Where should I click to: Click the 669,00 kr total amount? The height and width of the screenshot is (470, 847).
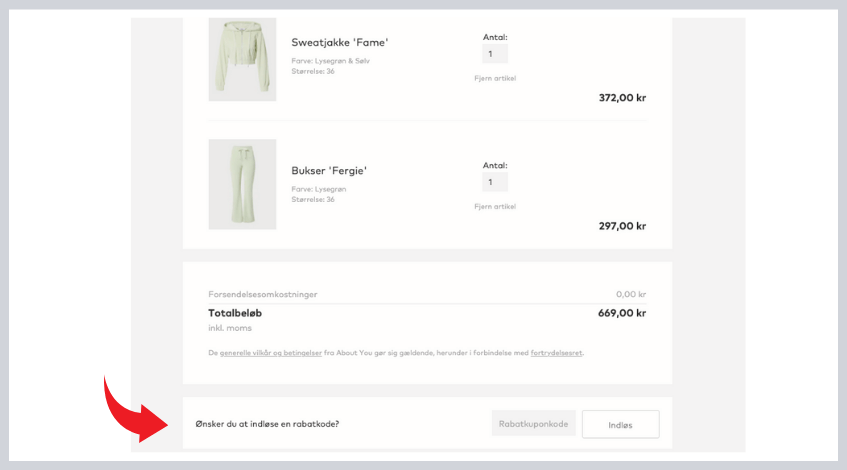(x=622, y=313)
